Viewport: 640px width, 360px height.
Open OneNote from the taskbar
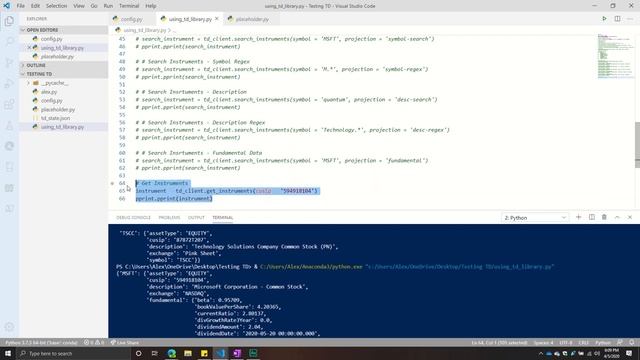pyautogui.click(x=237, y=353)
